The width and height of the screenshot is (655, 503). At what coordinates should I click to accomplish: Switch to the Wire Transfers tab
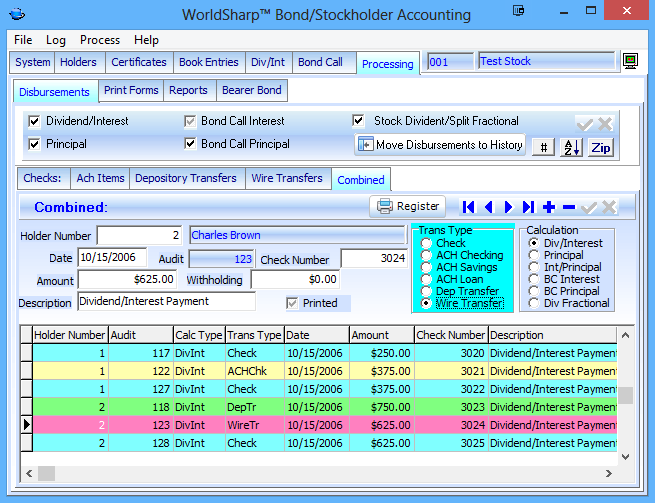click(x=288, y=179)
